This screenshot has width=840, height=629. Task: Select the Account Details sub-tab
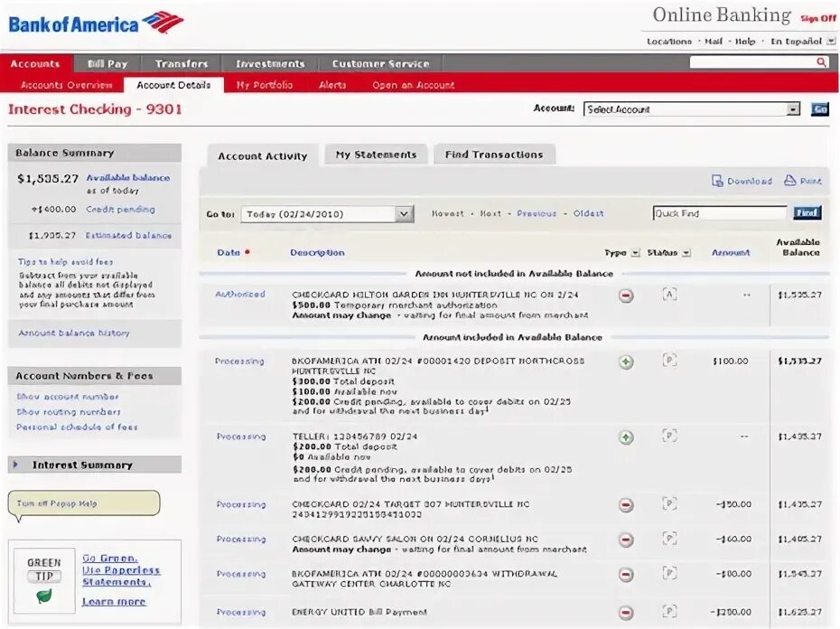point(173,85)
